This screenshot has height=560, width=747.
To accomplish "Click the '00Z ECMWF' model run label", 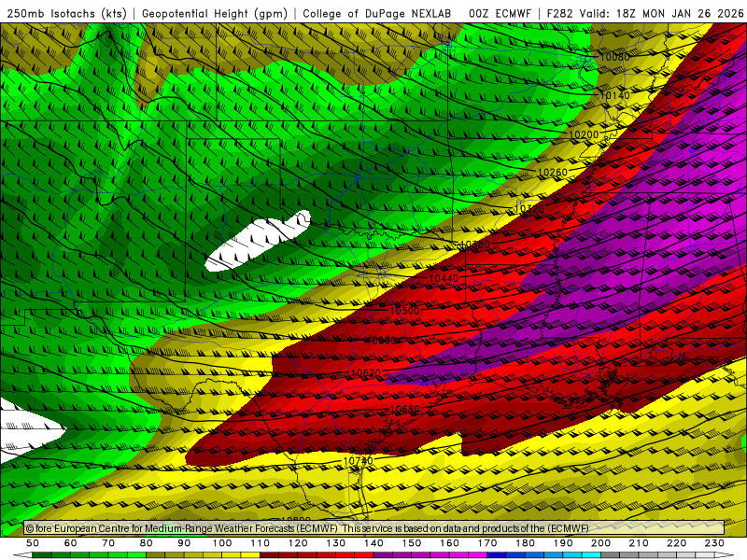I will coord(500,14).
